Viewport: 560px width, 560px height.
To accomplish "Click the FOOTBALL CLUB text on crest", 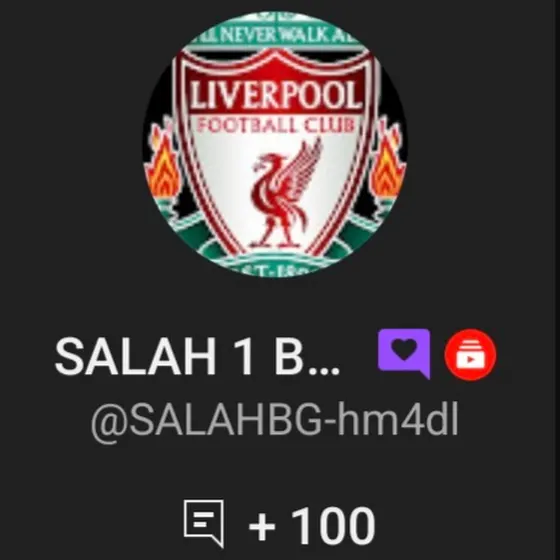I will coord(276,126).
